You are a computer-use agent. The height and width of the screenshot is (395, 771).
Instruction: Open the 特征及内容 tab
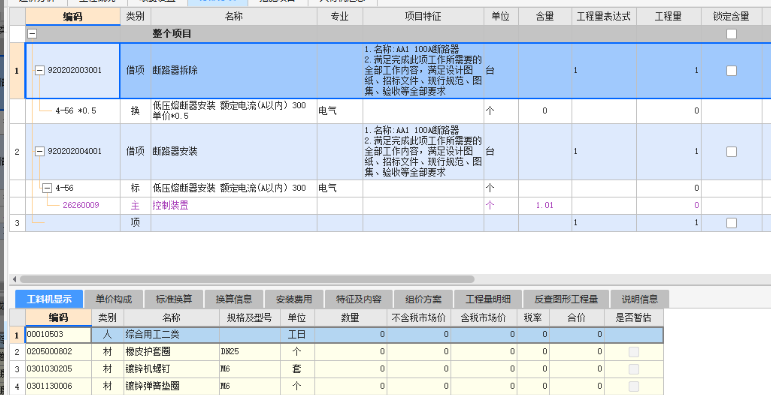(359, 299)
